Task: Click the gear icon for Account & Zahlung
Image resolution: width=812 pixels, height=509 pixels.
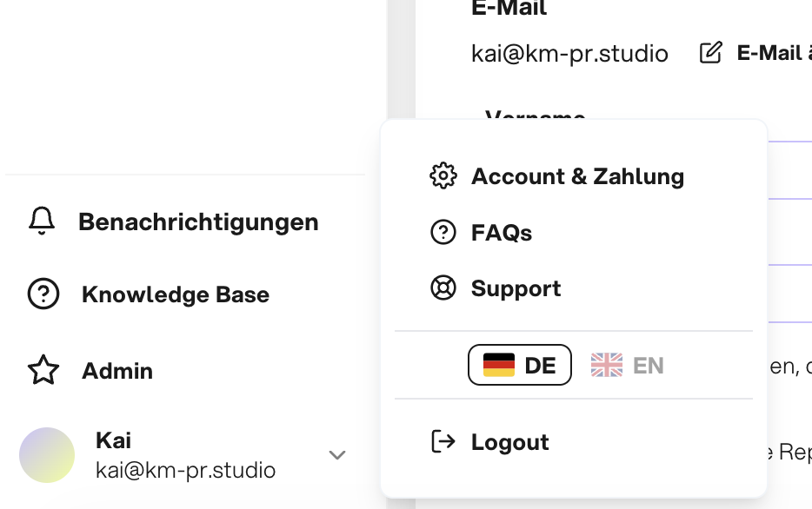Action: 443,175
